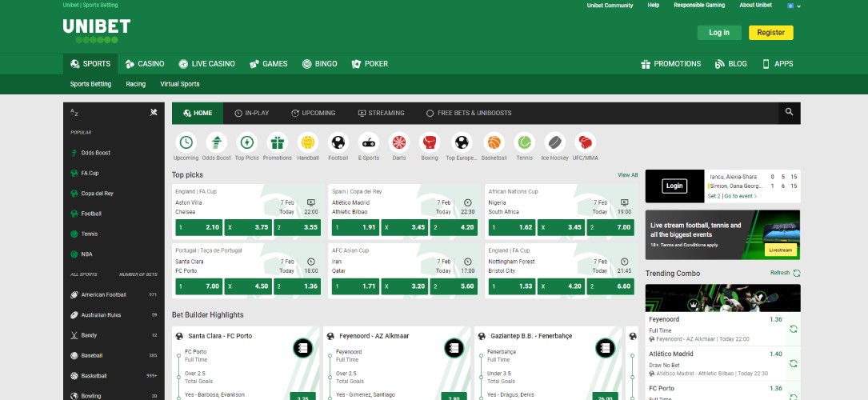Click the yellow Register button

[770, 33]
